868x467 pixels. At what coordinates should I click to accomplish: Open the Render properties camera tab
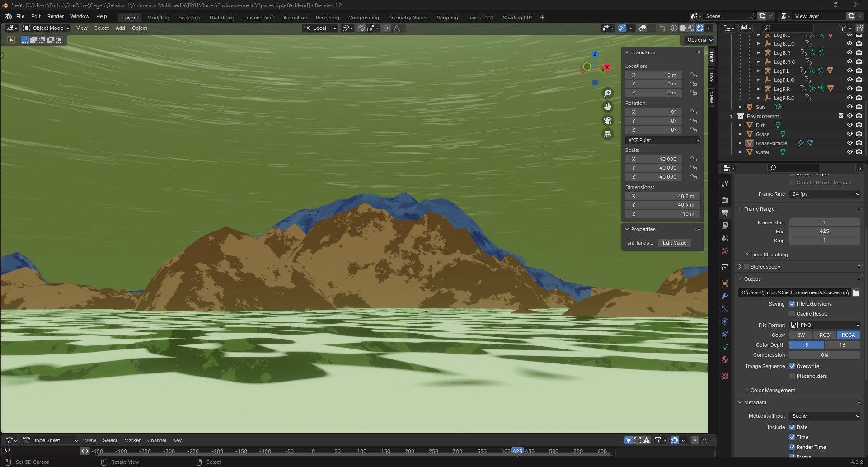click(x=725, y=200)
